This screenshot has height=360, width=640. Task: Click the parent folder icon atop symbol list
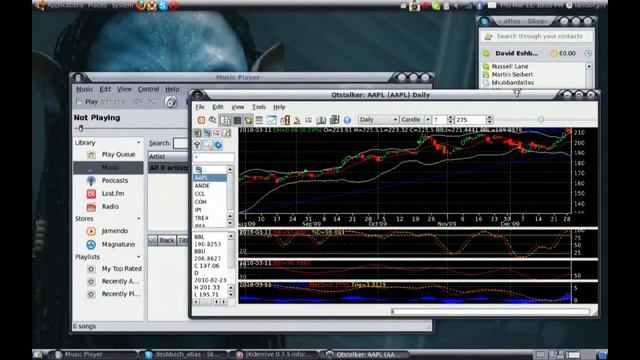click(x=199, y=169)
